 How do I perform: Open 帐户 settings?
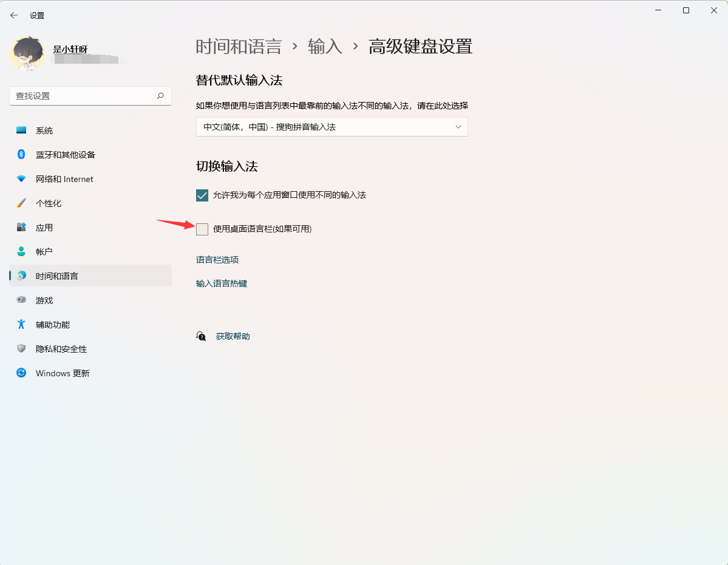click(45, 251)
